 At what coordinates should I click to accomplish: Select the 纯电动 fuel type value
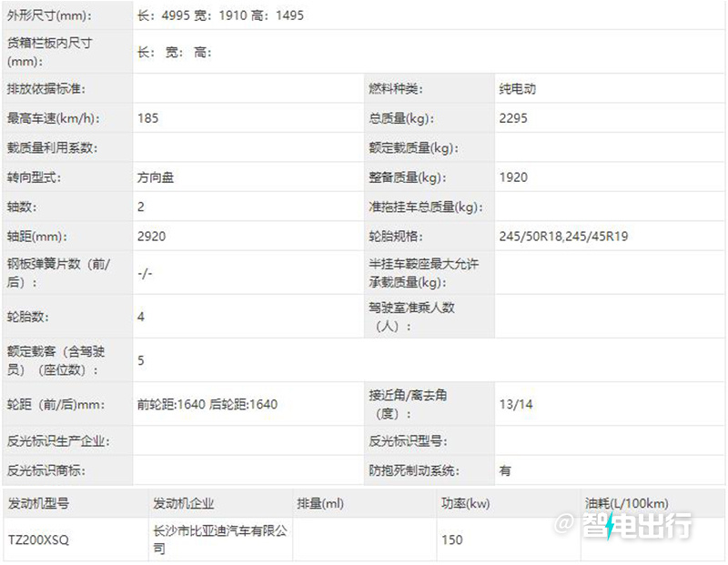(517, 88)
